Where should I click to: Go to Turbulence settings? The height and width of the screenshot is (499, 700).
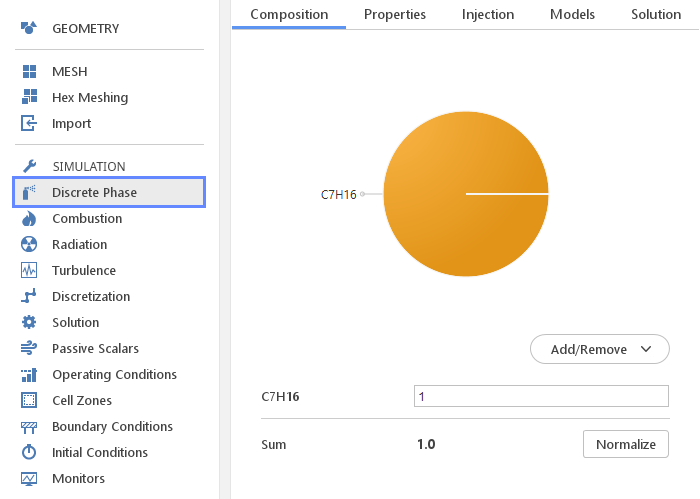pyautogui.click(x=84, y=270)
